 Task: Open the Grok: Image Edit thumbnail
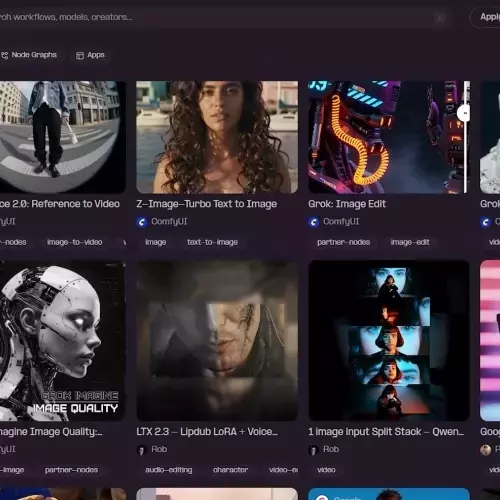(x=389, y=137)
